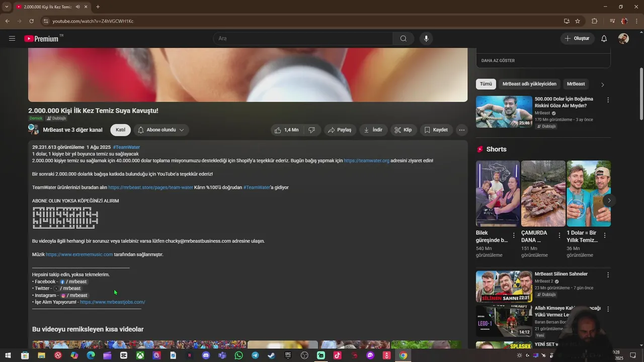The height and width of the screenshot is (362, 644).
Task: Open YouTube notifications bell
Action: pos(604,39)
